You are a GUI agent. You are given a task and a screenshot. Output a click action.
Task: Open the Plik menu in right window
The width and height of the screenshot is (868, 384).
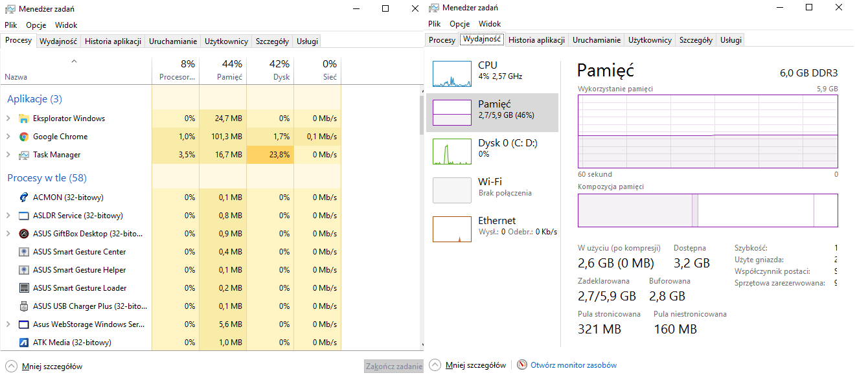point(435,24)
